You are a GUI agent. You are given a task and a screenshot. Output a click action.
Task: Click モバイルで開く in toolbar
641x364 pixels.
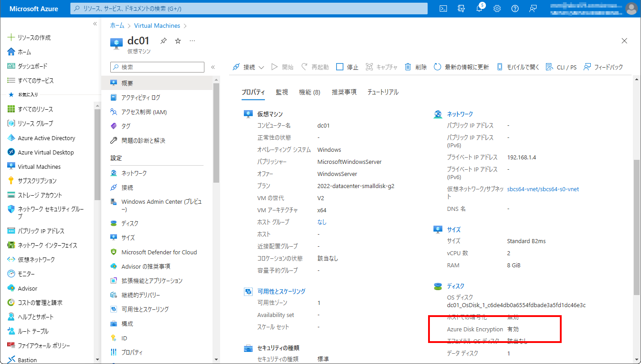pyautogui.click(x=518, y=67)
